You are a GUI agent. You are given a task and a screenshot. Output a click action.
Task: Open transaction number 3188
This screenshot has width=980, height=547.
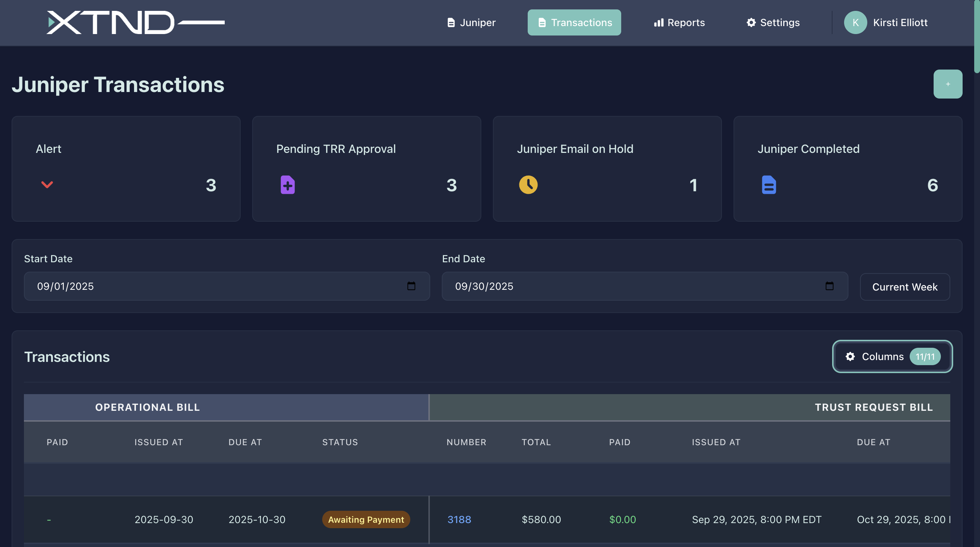pos(459,519)
